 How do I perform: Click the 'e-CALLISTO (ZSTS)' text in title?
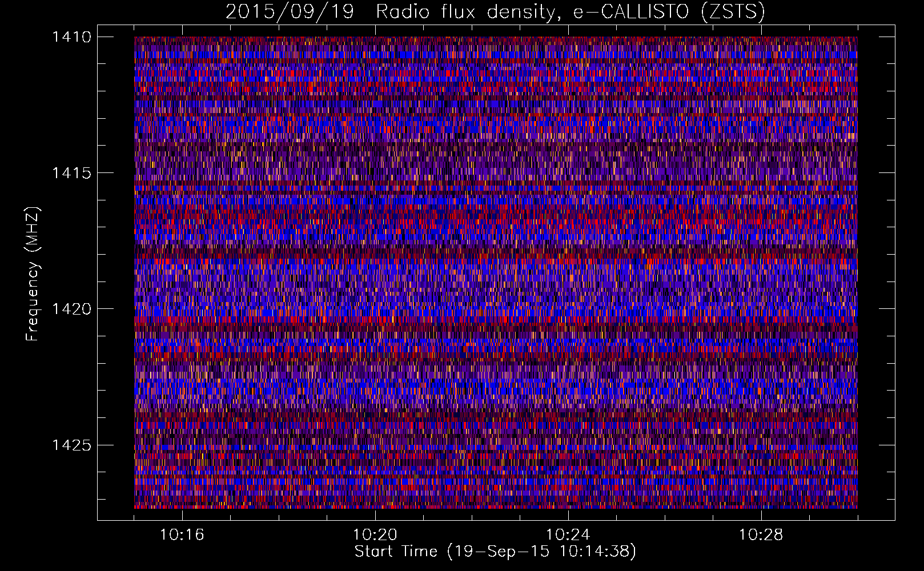[669, 12]
